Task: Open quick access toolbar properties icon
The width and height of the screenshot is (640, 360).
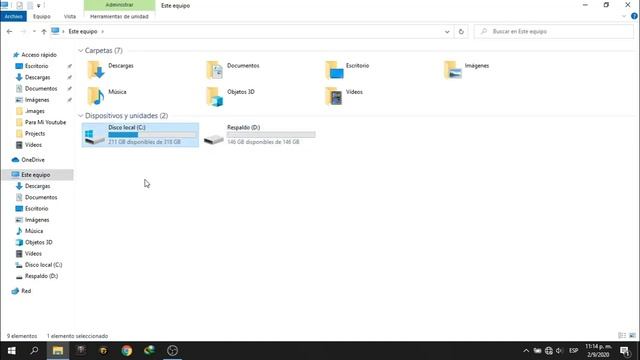Action: tap(19, 5)
